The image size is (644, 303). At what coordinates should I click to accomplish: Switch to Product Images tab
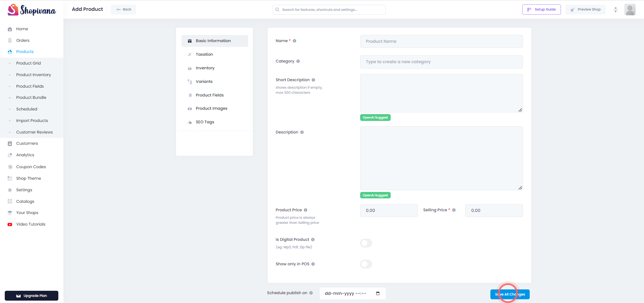coord(215,108)
